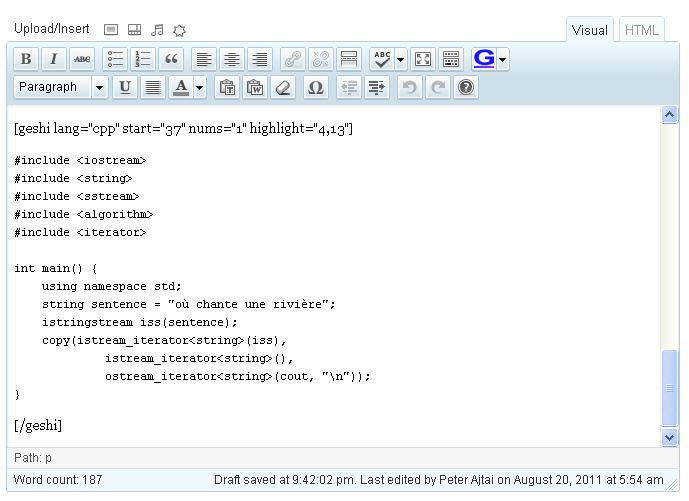Click the blue G toolbar button
Viewport: 689px width, 501px height.
point(484,59)
